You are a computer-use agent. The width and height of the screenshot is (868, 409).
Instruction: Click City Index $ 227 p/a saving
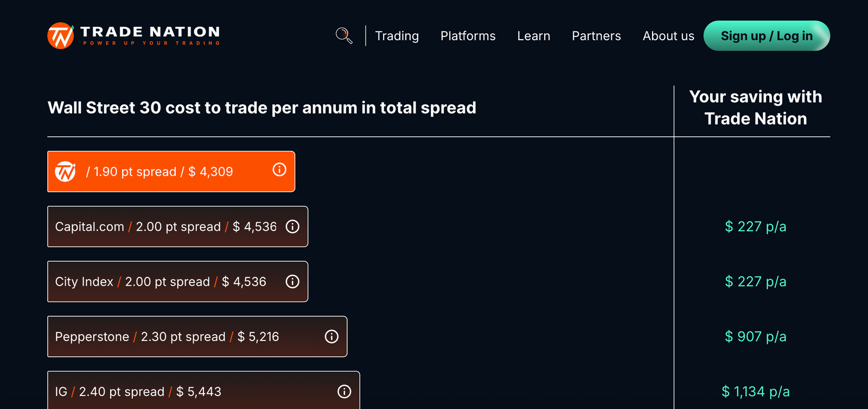(755, 281)
